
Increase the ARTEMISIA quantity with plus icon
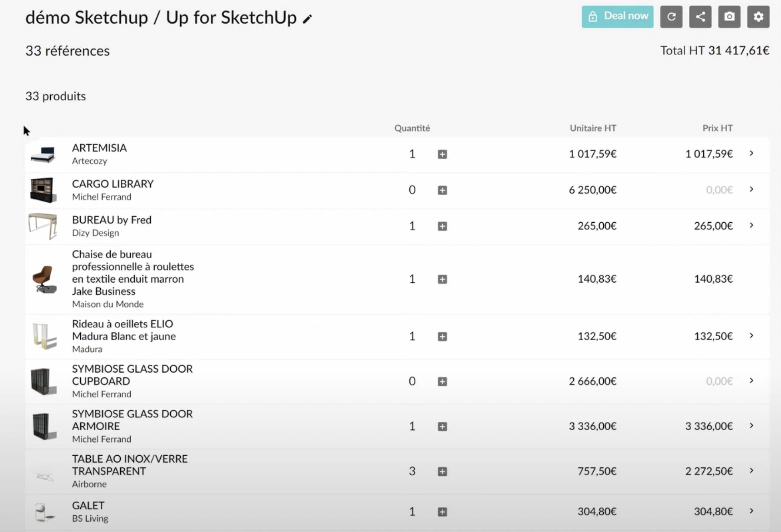[442, 154]
